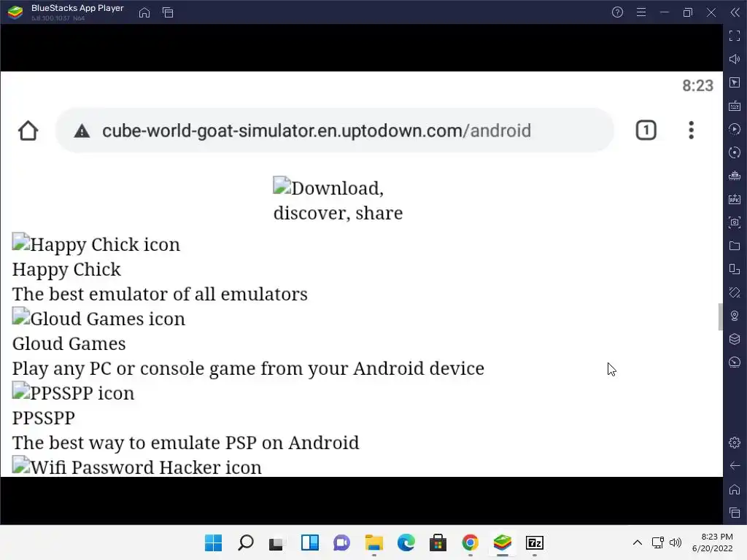Click the Chrome home page icon
Screen dimensions: 747x560
tap(28, 131)
